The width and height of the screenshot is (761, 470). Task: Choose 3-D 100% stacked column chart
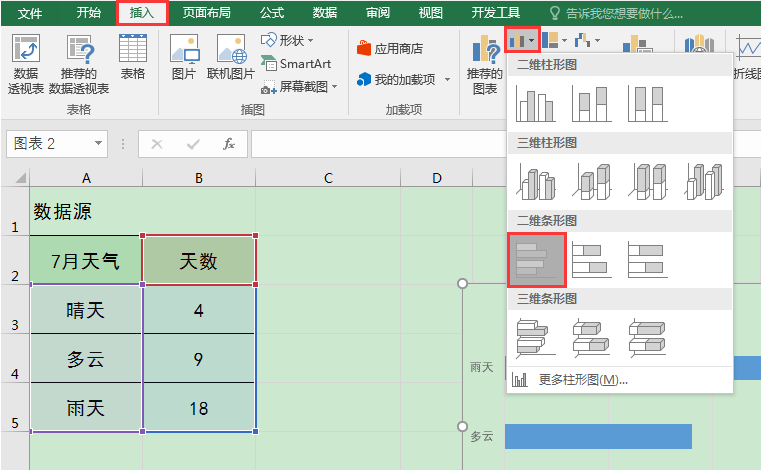pos(647,182)
